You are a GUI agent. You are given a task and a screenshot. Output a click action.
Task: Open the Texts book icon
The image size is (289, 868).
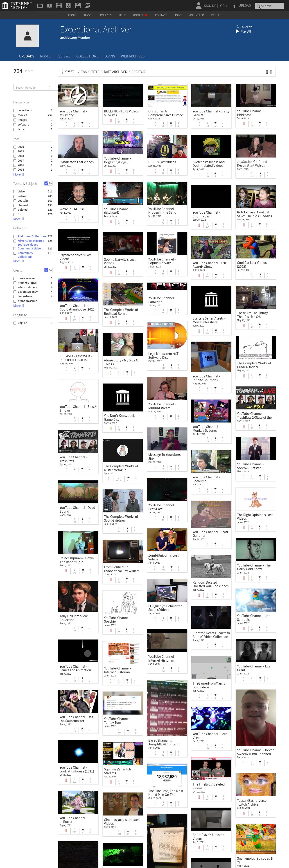tap(50, 6)
